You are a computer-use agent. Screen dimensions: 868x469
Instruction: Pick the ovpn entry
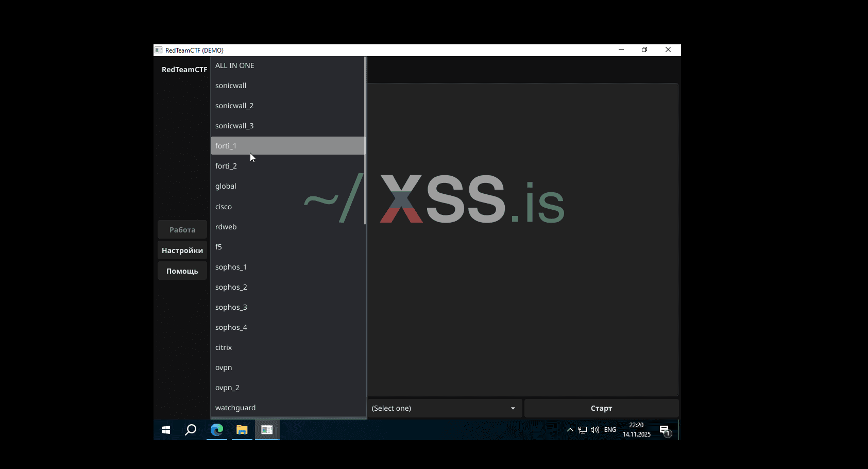click(287, 367)
